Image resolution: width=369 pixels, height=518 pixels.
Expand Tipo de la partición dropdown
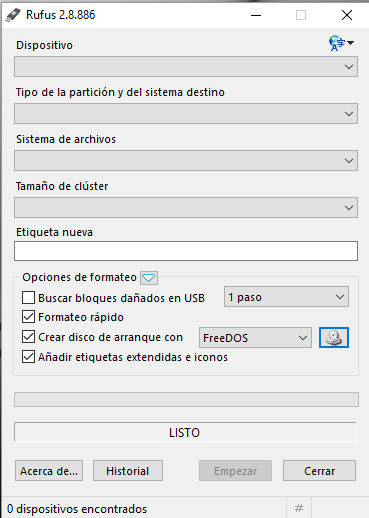pyautogui.click(x=186, y=114)
